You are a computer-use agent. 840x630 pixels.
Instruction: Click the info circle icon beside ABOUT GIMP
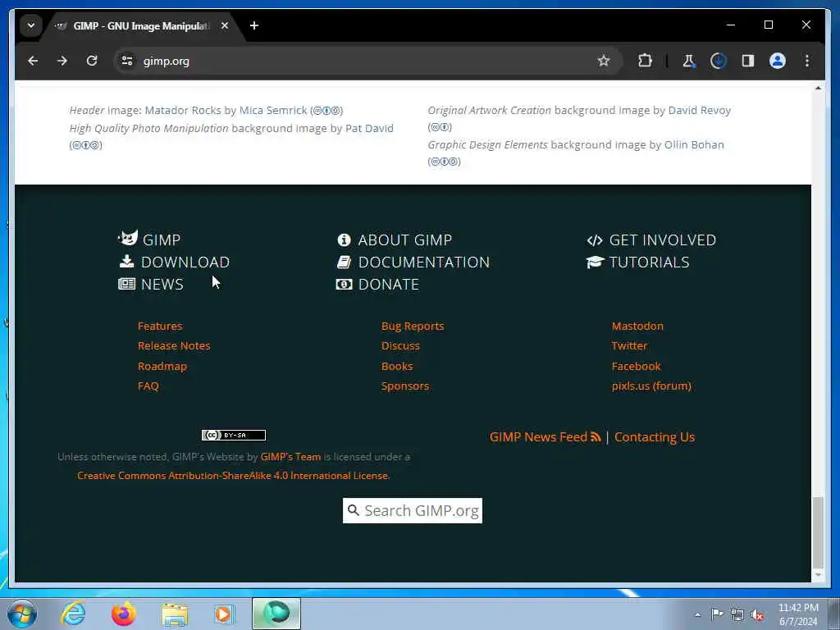coord(344,240)
